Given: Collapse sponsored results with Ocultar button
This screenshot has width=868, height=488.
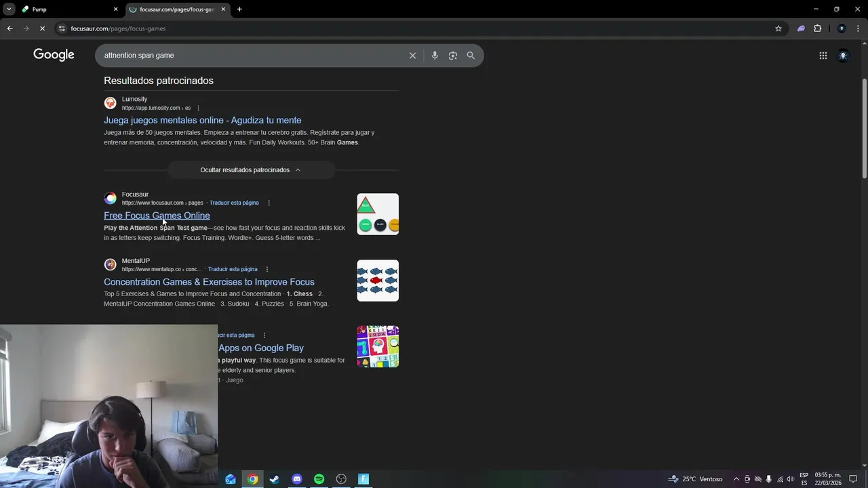Looking at the screenshot, I should pos(251,170).
